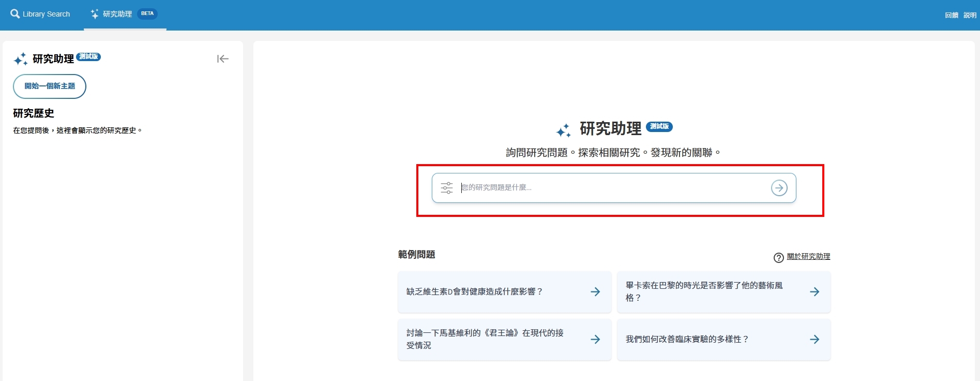Collapse the research history sidebar panel
This screenshot has height=381, width=980.
click(223, 59)
